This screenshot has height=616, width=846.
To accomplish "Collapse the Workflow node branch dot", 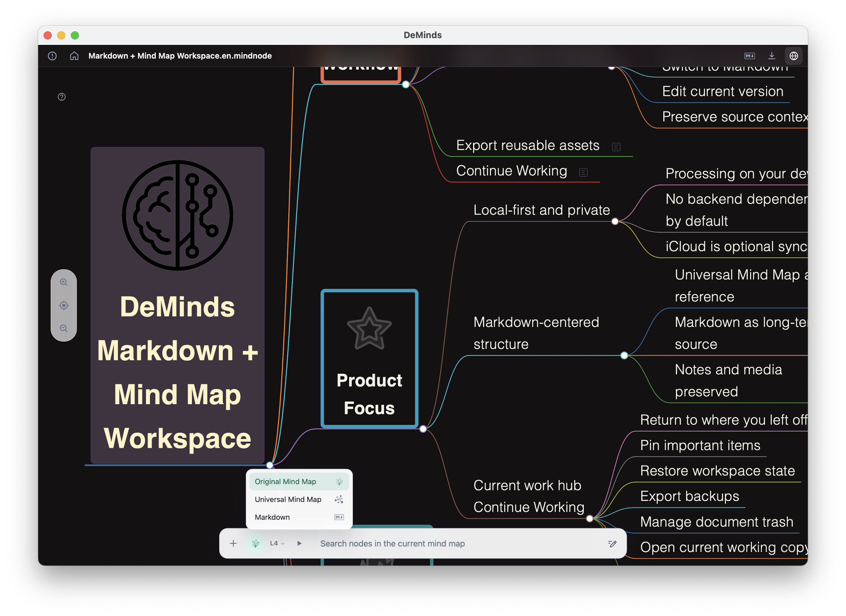I will [x=406, y=85].
